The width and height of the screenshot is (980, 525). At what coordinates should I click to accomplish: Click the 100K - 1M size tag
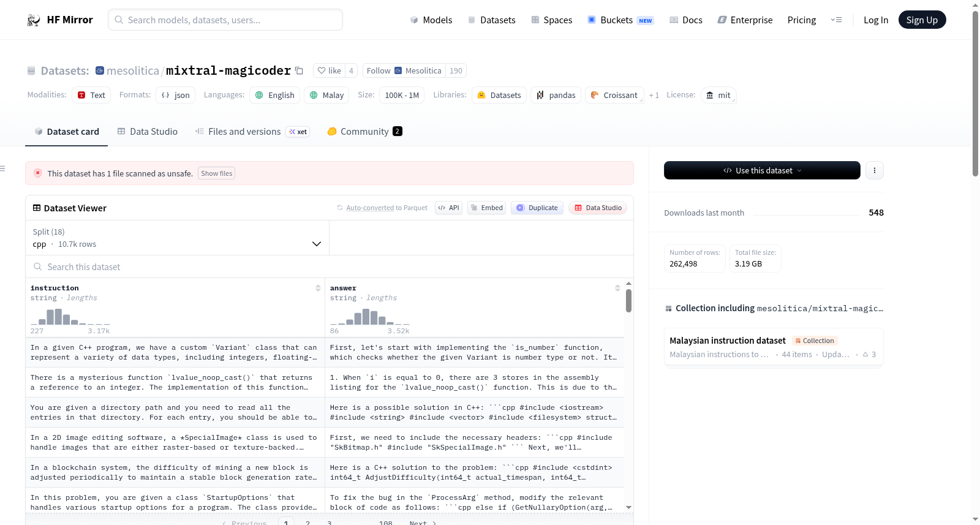coord(402,95)
